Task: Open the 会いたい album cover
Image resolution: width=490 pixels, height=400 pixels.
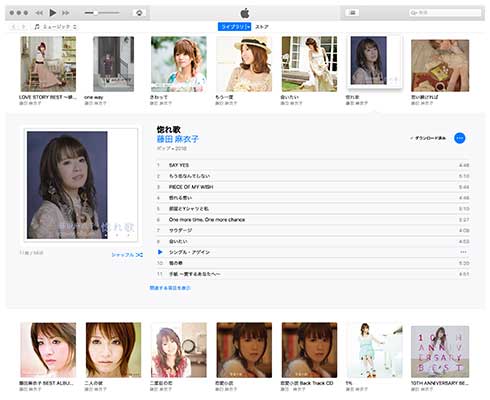Action: click(x=309, y=64)
